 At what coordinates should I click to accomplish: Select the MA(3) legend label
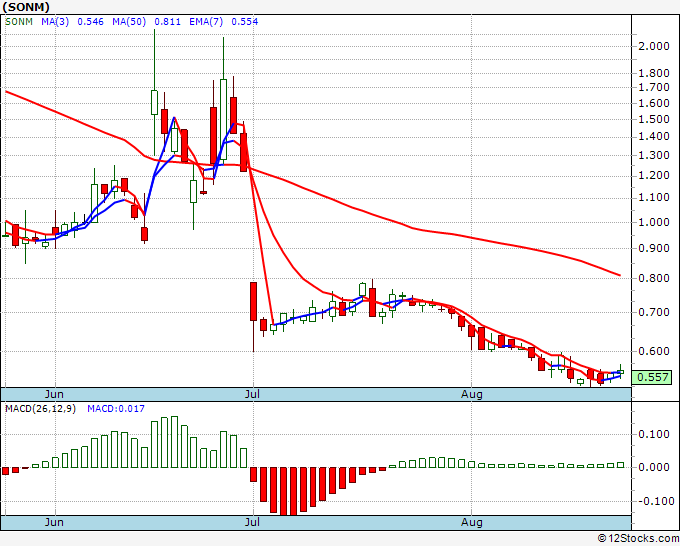pyautogui.click(x=58, y=21)
